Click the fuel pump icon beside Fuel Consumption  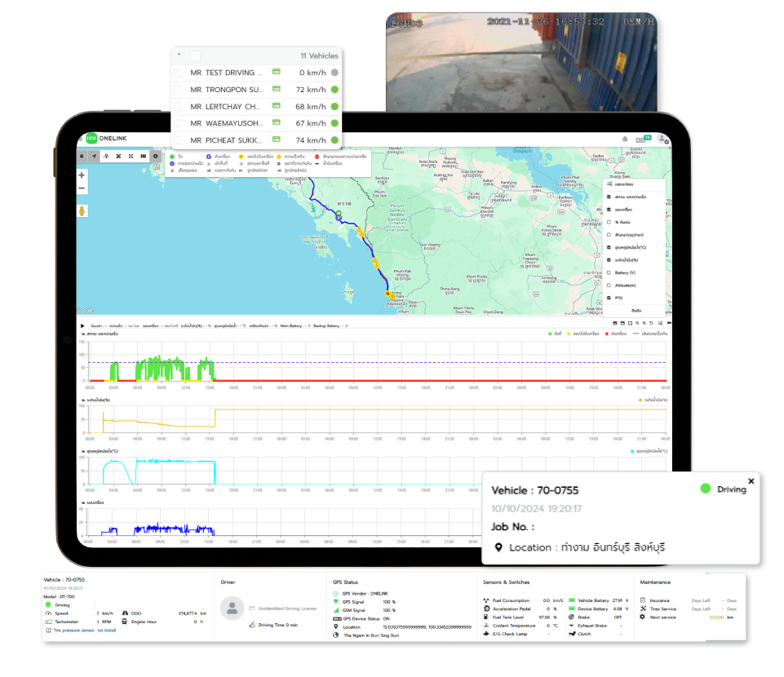486,600
